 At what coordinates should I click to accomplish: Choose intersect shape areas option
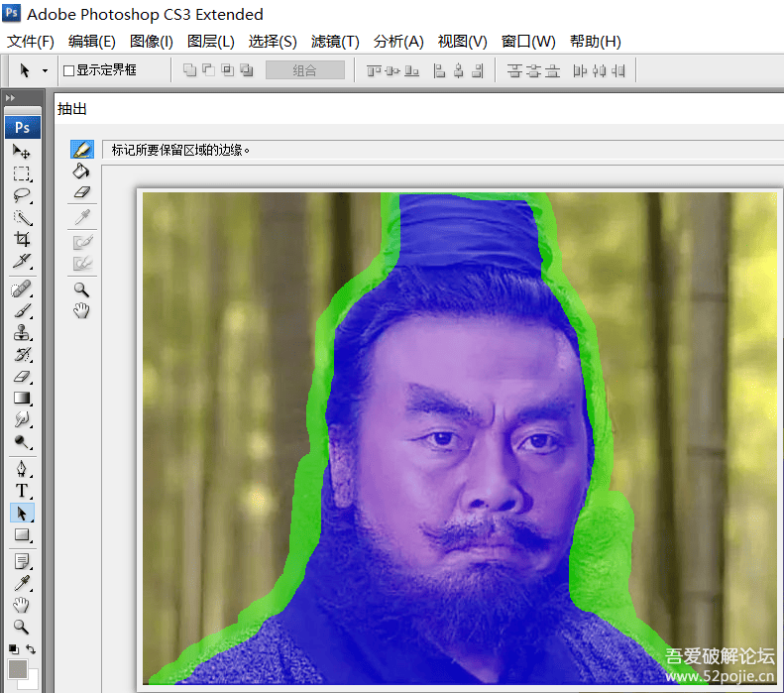click(228, 70)
